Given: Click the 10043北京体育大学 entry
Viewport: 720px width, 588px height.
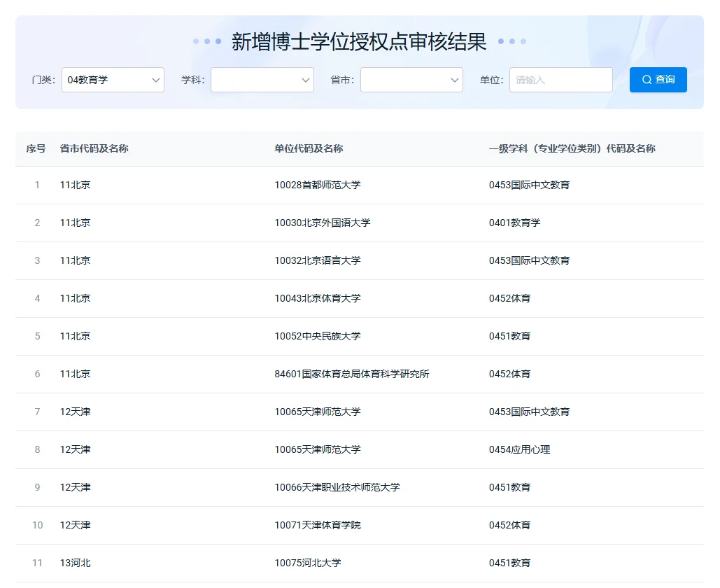Looking at the screenshot, I should 318,299.
